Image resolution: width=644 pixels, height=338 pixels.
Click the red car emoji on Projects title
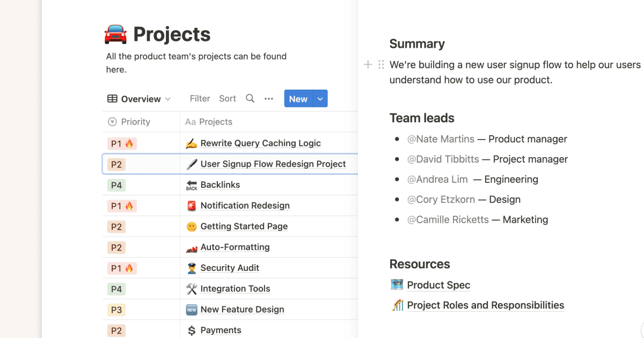click(x=114, y=34)
